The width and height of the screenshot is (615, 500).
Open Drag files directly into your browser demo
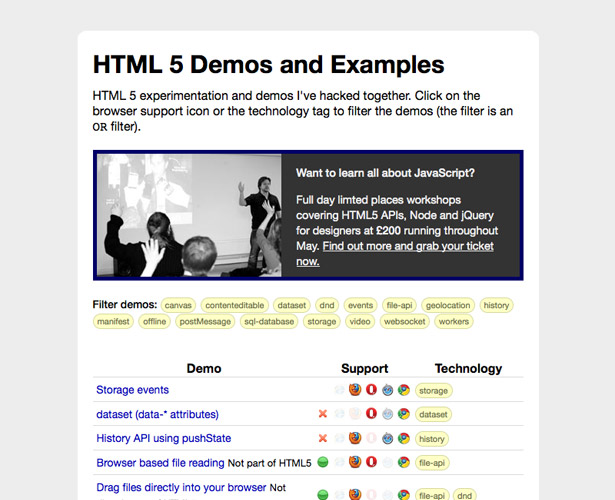click(181, 487)
